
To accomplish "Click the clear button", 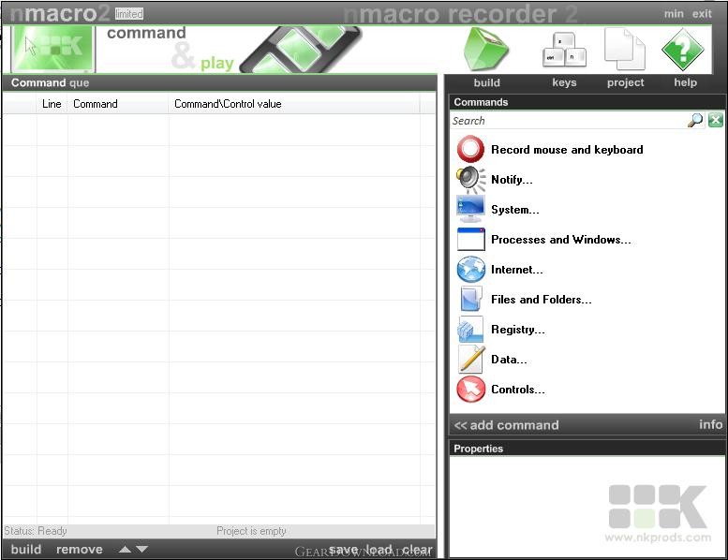I will point(417,550).
